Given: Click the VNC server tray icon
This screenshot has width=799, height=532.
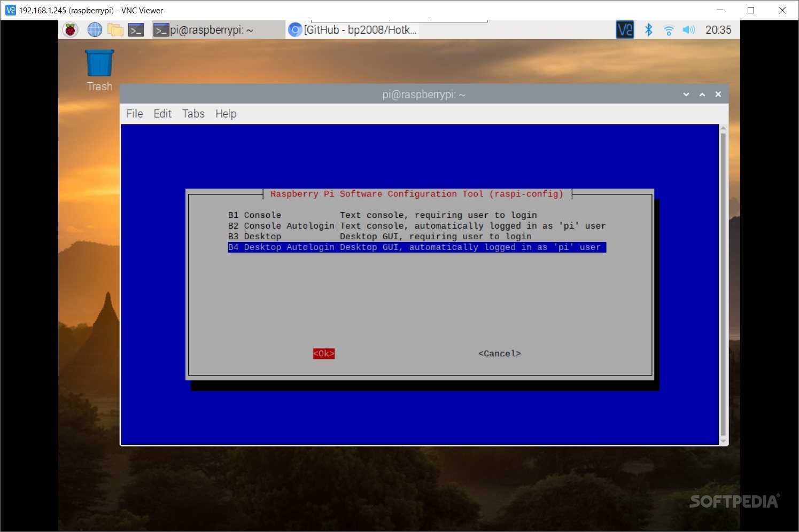Looking at the screenshot, I should tap(625, 30).
